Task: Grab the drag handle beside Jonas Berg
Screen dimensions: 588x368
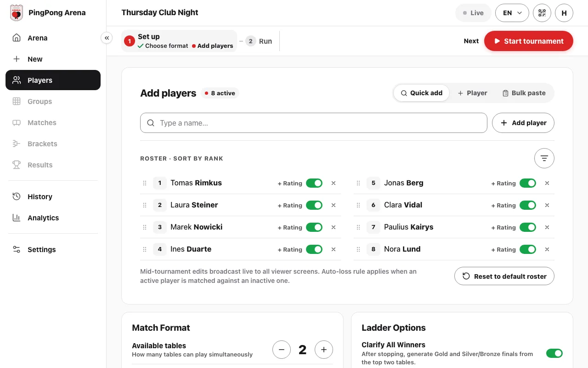Action: tap(358, 183)
